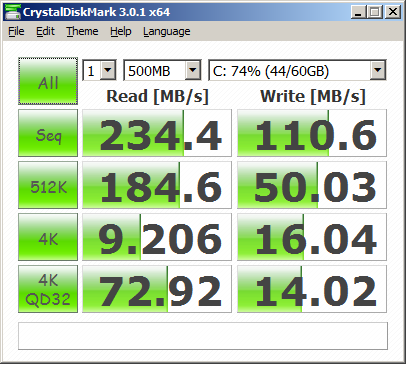
Task: Run all benchmarks with the All button
Action: [x=48, y=81]
